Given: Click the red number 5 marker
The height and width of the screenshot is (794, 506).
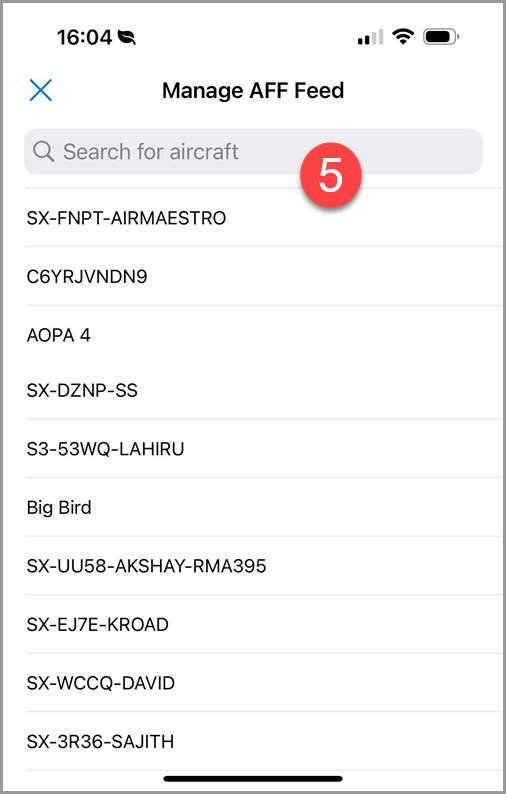Looking at the screenshot, I should 330,175.
